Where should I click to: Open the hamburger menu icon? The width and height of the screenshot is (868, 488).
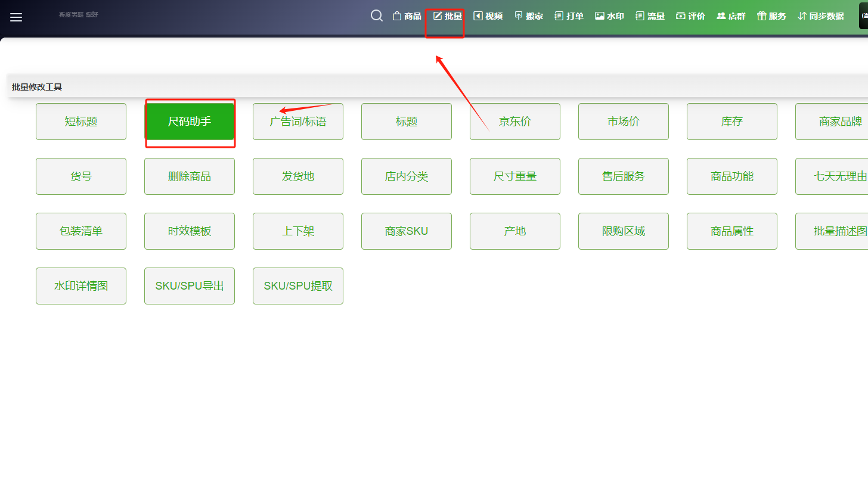pos(16,17)
